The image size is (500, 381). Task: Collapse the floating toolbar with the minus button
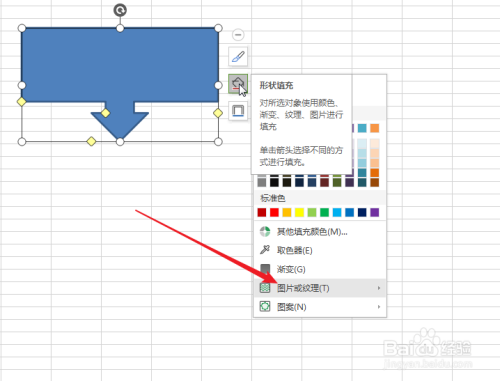click(238, 35)
